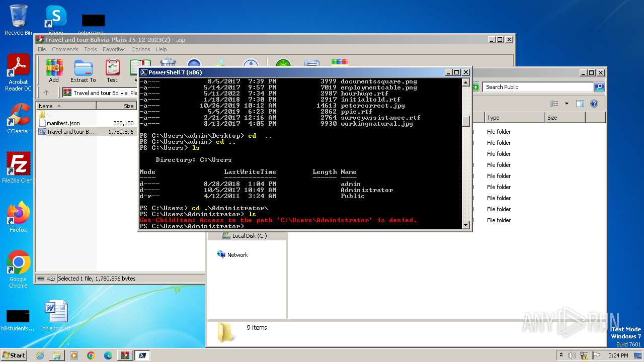Sort WinRAR list by Name column
The image size is (644, 362).
[x=66, y=106]
